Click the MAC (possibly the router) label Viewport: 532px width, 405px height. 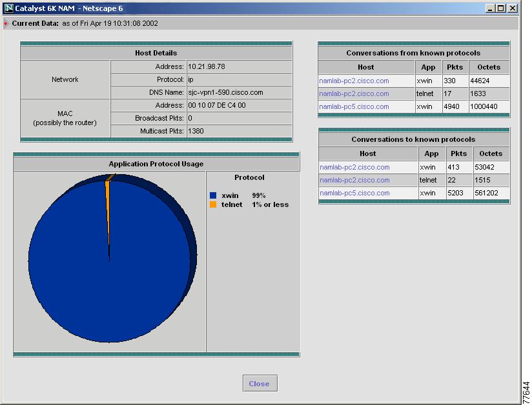[x=65, y=118]
